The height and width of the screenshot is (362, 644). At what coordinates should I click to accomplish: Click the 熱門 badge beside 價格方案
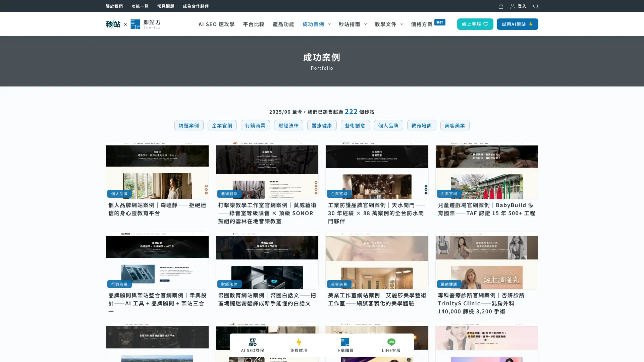click(x=440, y=22)
